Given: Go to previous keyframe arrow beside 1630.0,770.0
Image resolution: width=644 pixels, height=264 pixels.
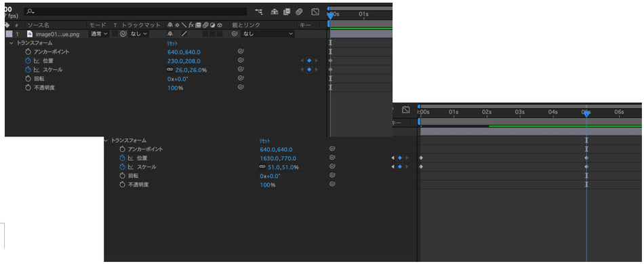Looking at the screenshot, I should [393, 158].
